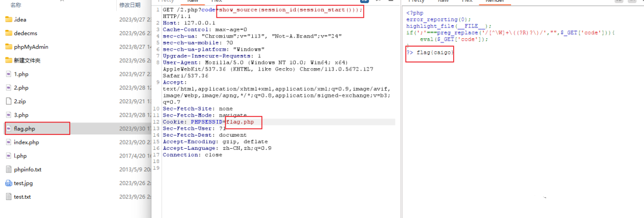Click the sec-ch-ua-platform "Windows" header
This screenshot has width=644, height=218.
click(x=213, y=50)
